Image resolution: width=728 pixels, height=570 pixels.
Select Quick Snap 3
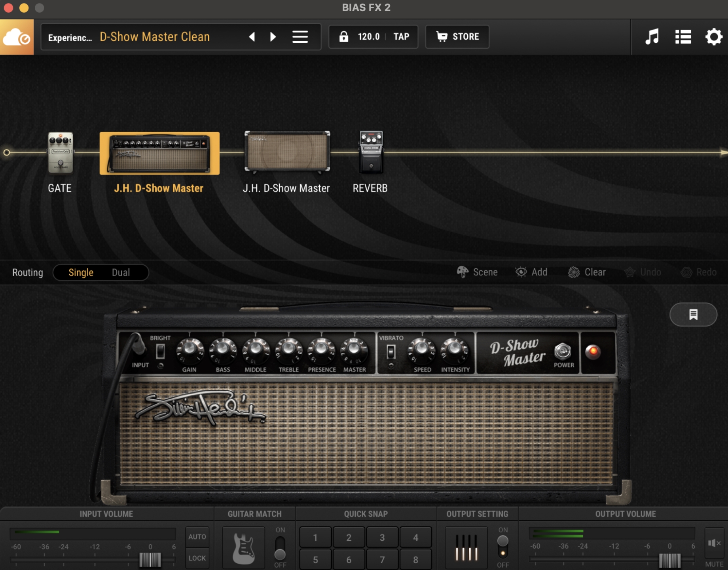click(x=382, y=538)
